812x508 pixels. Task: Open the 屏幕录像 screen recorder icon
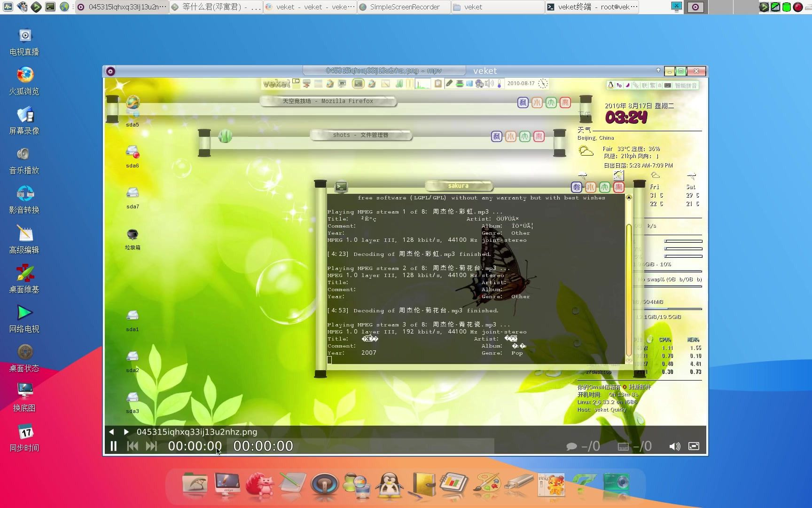[24, 121]
